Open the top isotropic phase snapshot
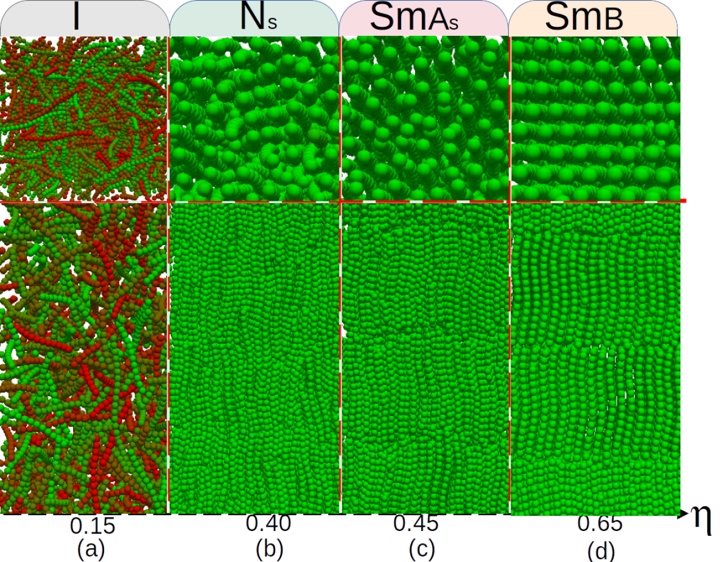 coord(83,119)
